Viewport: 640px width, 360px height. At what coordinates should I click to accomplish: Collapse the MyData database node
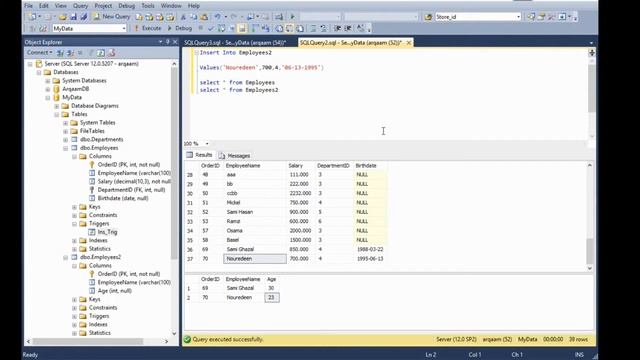coord(48,98)
